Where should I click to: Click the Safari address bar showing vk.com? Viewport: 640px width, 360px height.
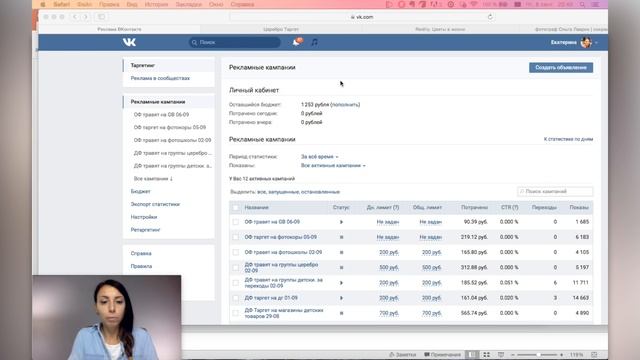[362, 17]
